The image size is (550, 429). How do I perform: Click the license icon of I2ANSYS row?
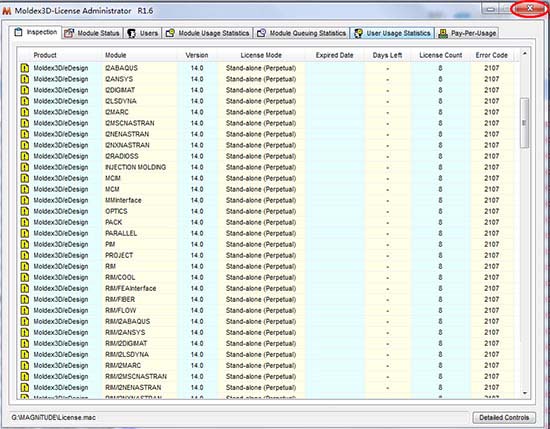(x=25, y=79)
